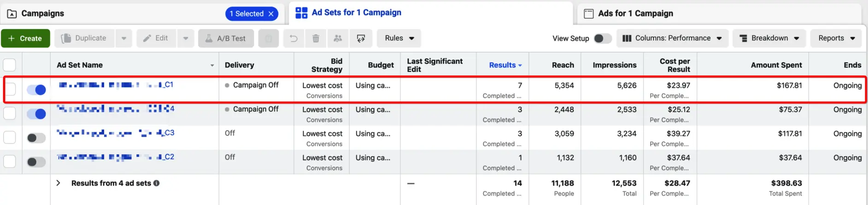
Task: Click the undo arrow icon
Action: [293, 39]
